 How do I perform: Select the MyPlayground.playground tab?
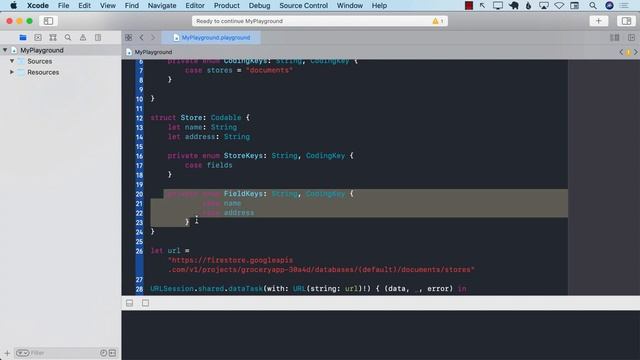pos(211,38)
